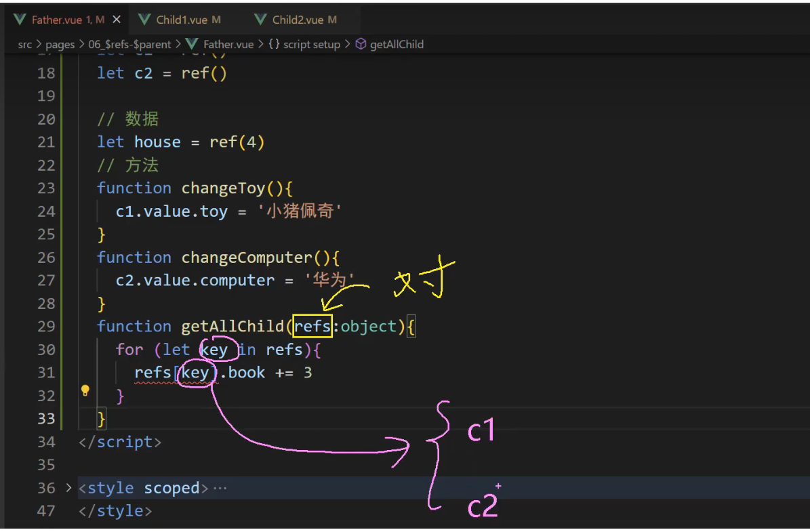Click the Vue icon on Child1.vue tab
810x532 pixels.
[144, 20]
